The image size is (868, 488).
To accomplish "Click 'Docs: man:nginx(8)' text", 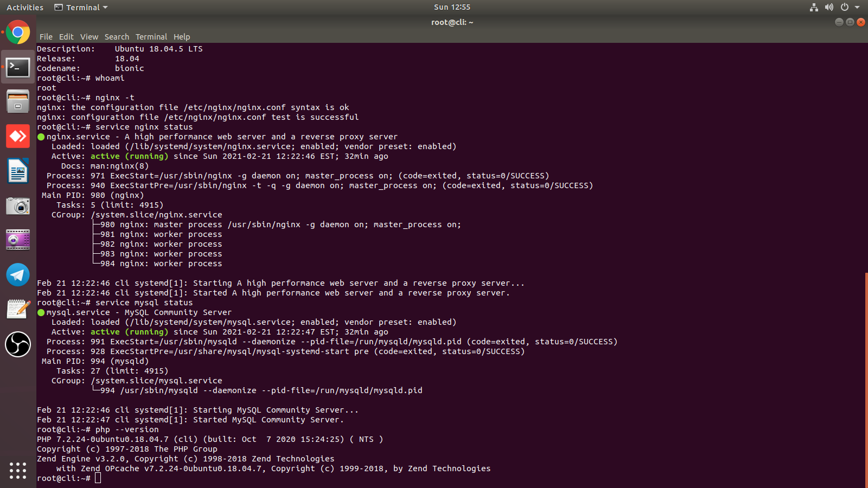I will coord(105,166).
